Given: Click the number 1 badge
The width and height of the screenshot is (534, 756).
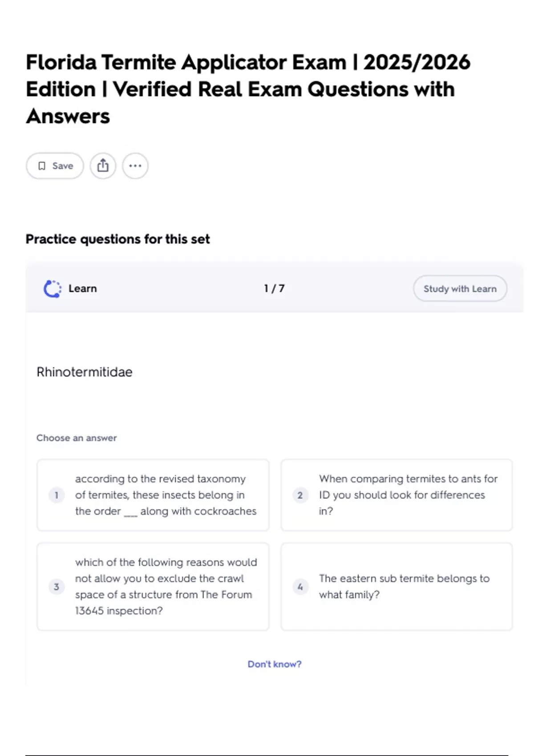Looking at the screenshot, I should pos(57,495).
